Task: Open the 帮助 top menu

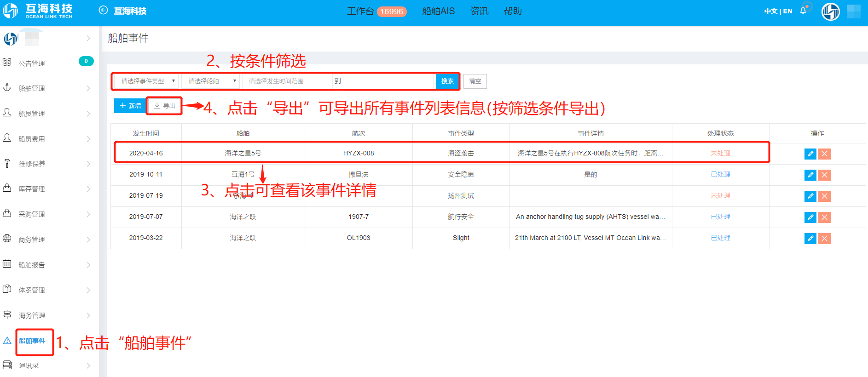Action: click(513, 11)
